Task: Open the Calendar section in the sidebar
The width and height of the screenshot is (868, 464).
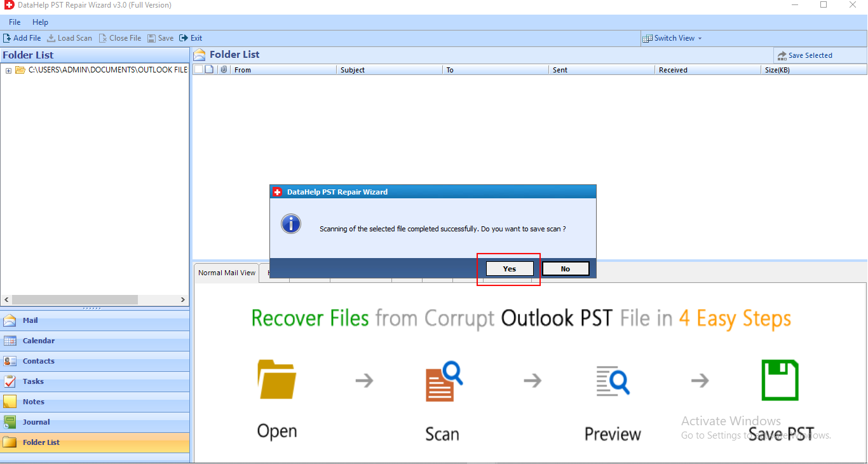Action: (x=95, y=341)
